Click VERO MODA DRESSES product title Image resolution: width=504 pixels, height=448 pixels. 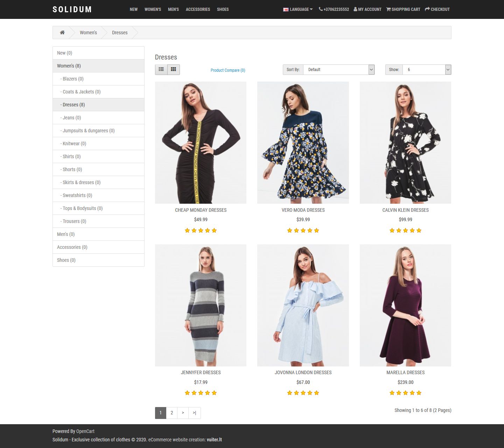coord(303,210)
